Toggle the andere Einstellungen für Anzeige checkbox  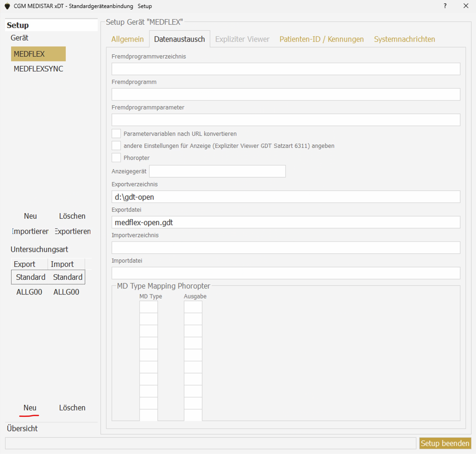click(116, 145)
